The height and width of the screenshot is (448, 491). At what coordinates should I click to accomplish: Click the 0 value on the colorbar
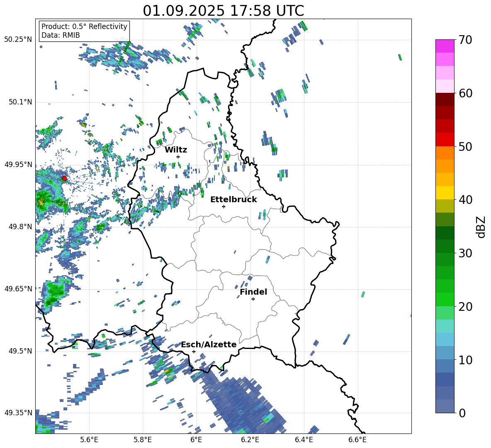pos(462,413)
